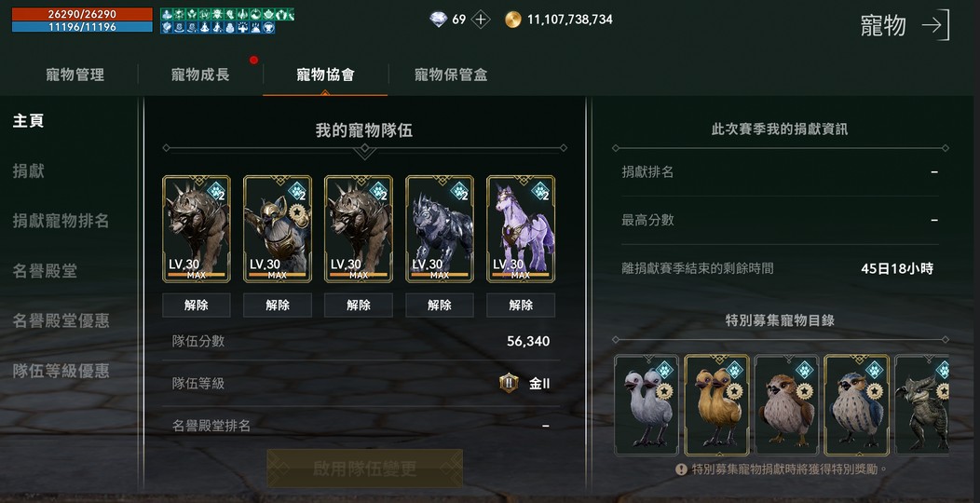Remove the first pet with 解除 button
This screenshot has width=980, height=503.
tap(197, 305)
